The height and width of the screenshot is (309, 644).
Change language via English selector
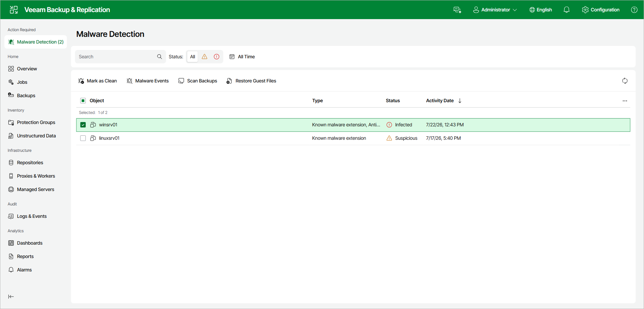540,10
